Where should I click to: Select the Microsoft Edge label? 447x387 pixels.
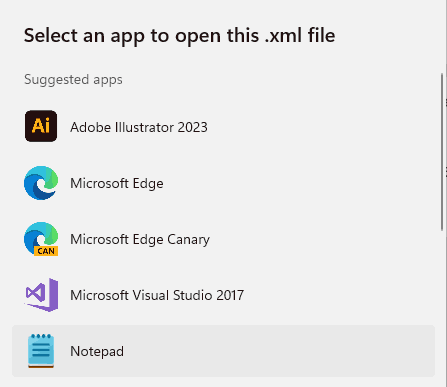click(x=117, y=183)
